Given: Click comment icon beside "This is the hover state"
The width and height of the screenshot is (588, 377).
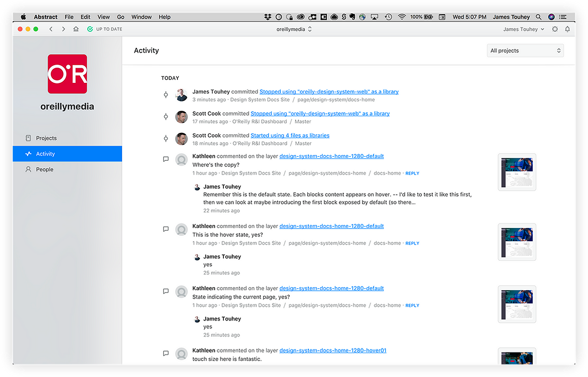Looking at the screenshot, I should (166, 229).
